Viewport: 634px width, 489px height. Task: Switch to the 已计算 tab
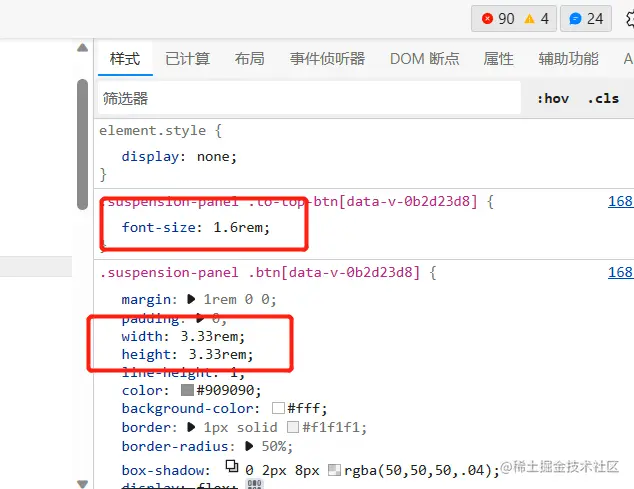point(187,59)
